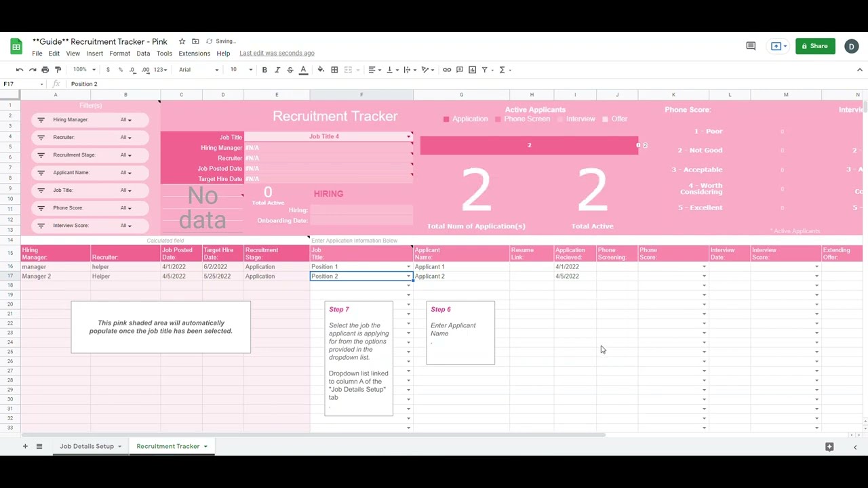Image resolution: width=868 pixels, height=488 pixels.
Task: Select the column F header
Action: 361,95
